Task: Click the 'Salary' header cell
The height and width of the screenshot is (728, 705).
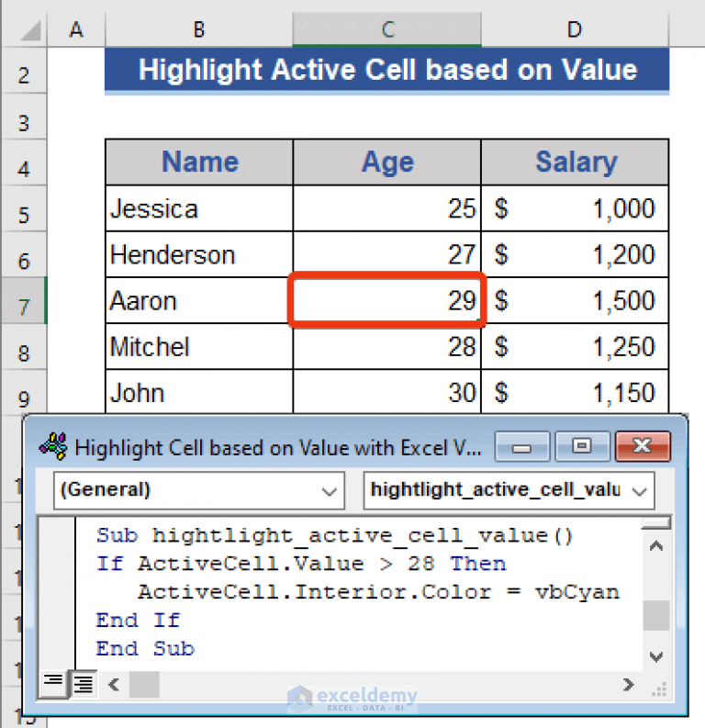Action: (575, 162)
